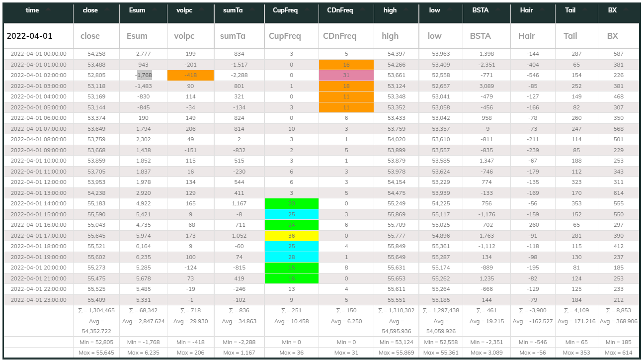This screenshot has height=361, width=644.
Task: Select the green CupFreq cell showing 24
Action: click(291, 225)
